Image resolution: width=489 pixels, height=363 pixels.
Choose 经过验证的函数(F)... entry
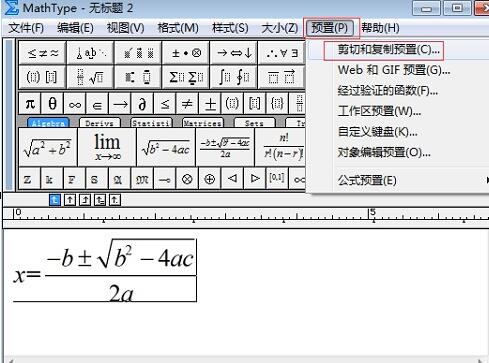[387, 91]
